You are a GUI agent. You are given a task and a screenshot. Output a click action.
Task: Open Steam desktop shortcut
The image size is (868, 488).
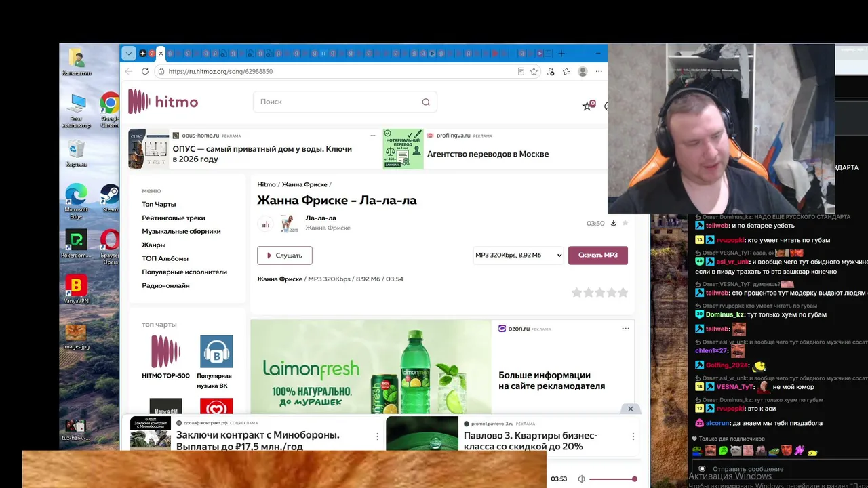point(110,199)
